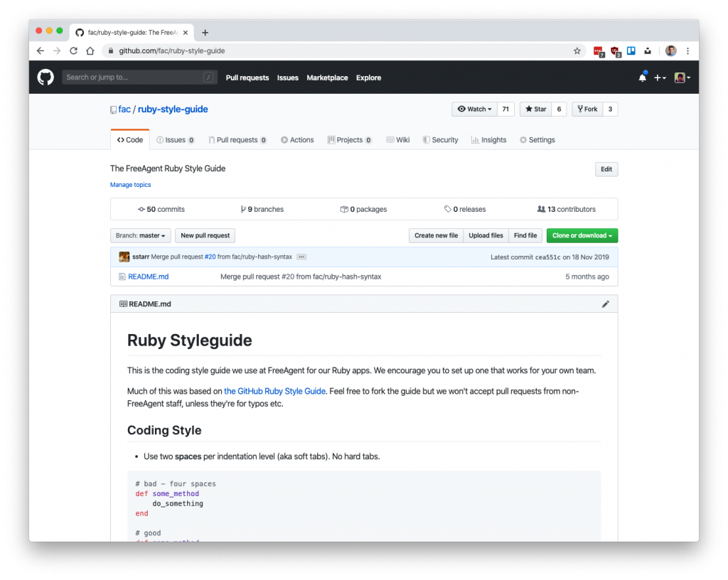Expand the commit message ellipsis
Image resolution: width=728 pixels, height=580 pixels.
[x=301, y=257]
